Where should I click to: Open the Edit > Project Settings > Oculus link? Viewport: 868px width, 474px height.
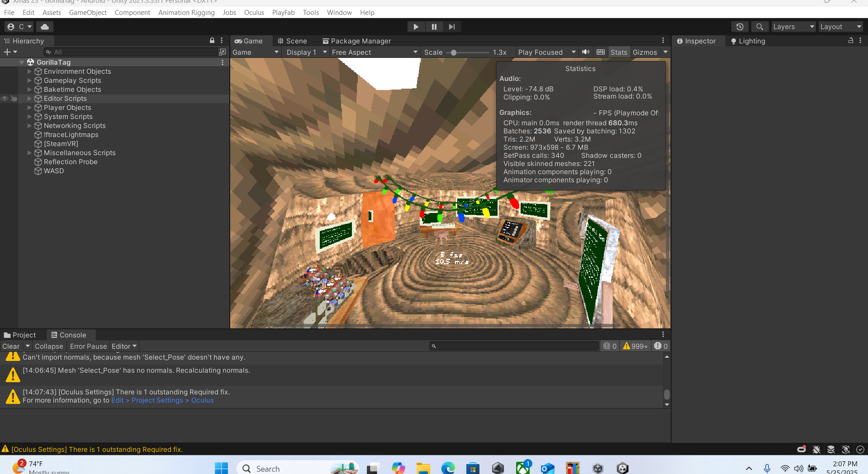point(162,400)
